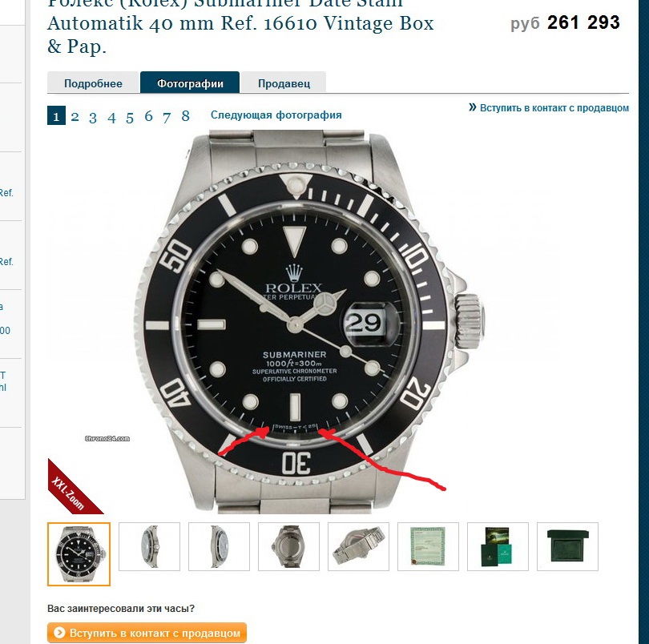Viewport: 649px width, 644px height.
Task: Click the arrow icon on orange contact button
Action: click(x=59, y=633)
